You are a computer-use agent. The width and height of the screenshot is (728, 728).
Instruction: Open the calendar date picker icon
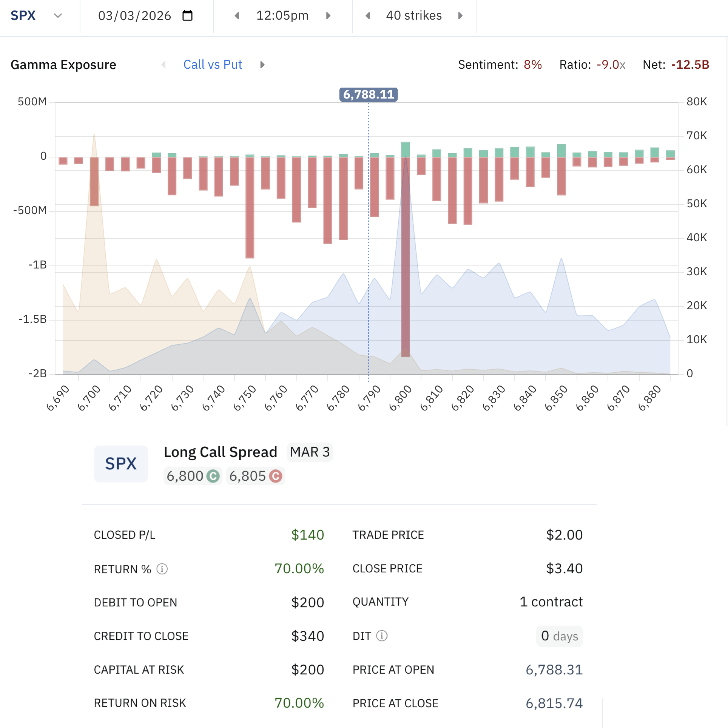pyautogui.click(x=187, y=16)
